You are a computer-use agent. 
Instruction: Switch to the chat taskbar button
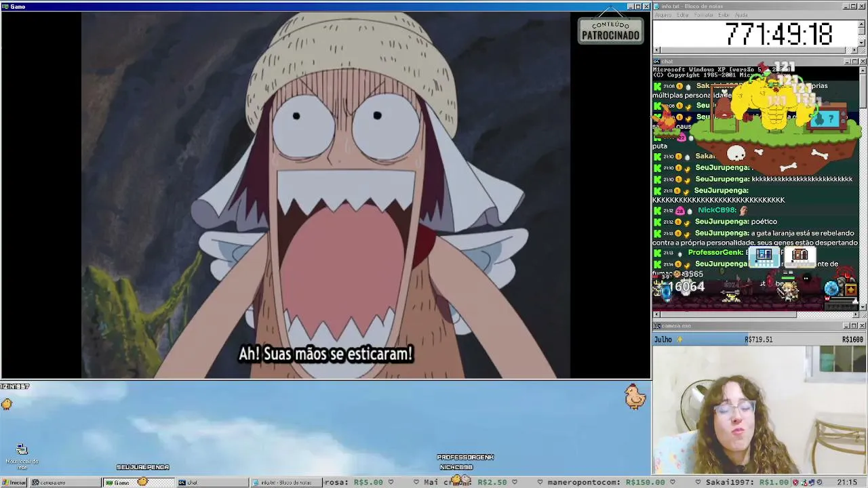[x=212, y=483]
